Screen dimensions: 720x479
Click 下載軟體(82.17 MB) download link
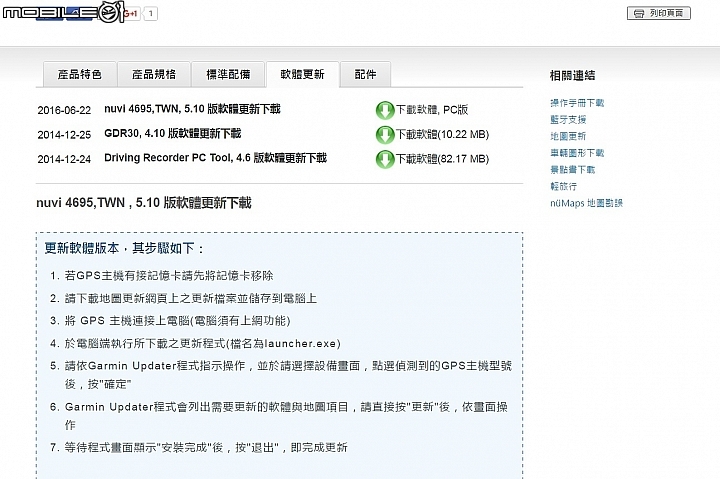point(443,159)
